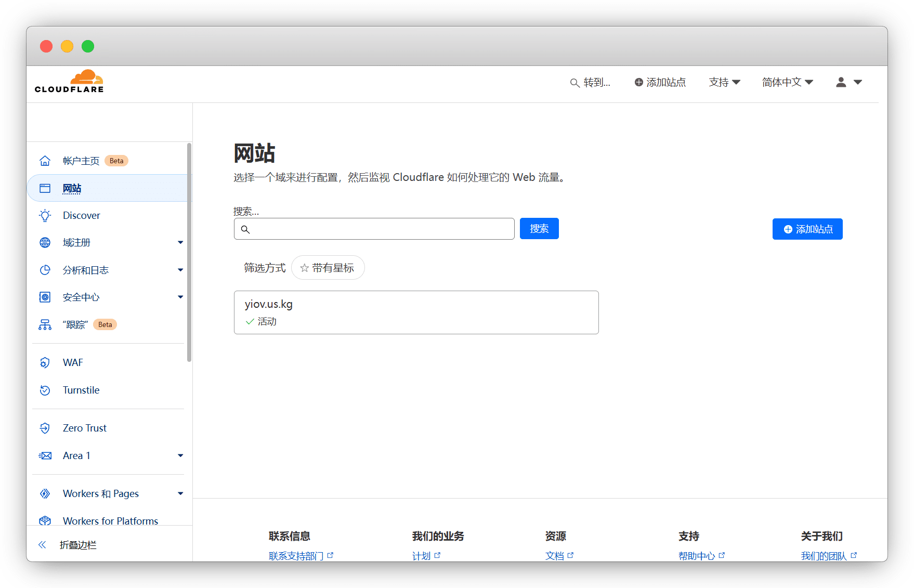Open the yiov.us.kg site card

[416, 312]
